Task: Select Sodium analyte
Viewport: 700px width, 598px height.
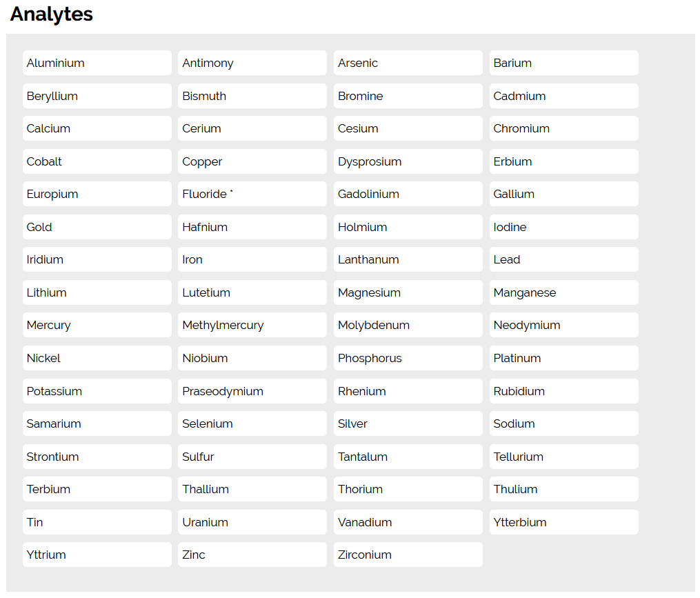Action: click(x=564, y=424)
